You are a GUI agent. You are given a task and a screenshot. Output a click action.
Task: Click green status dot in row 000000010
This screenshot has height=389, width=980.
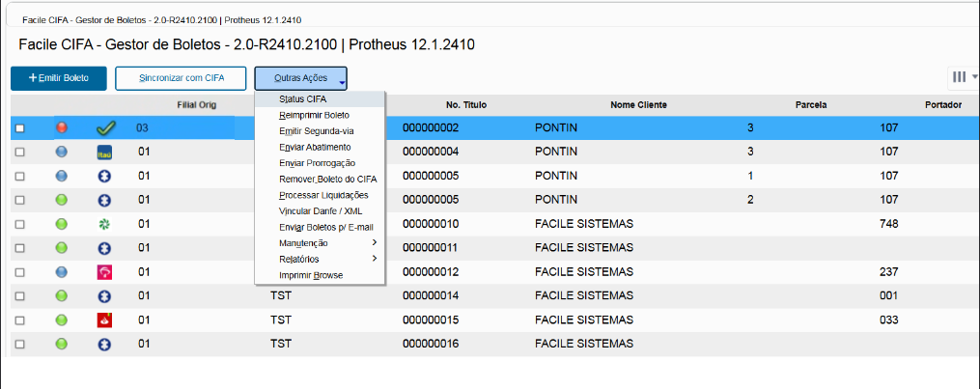(61, 224)
